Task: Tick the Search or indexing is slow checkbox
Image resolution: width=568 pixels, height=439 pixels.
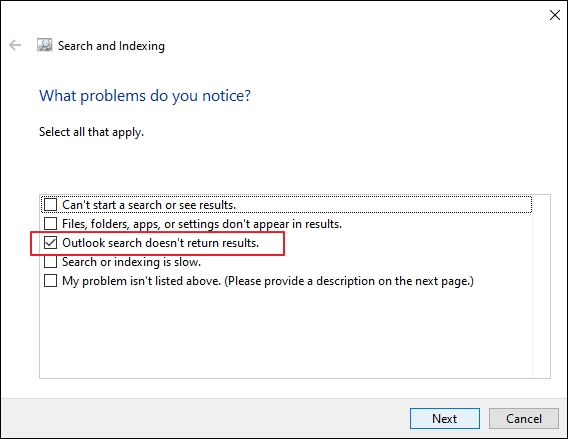Action: tap(50, 262)
